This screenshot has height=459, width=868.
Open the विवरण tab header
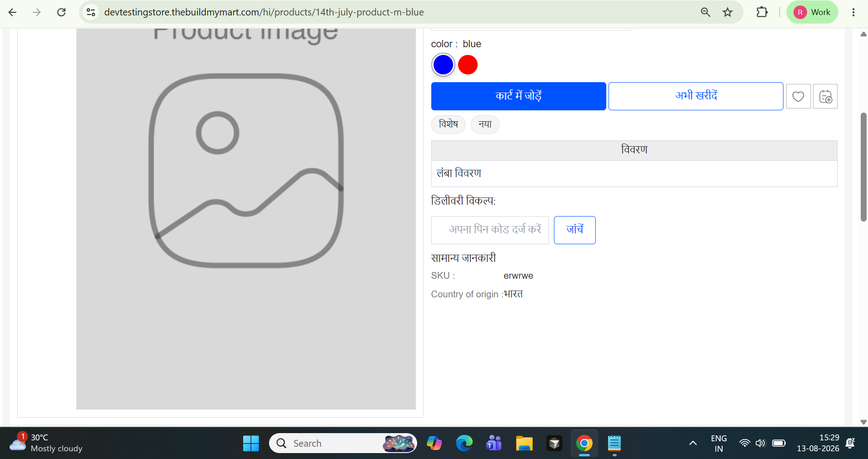pos(634,150)
